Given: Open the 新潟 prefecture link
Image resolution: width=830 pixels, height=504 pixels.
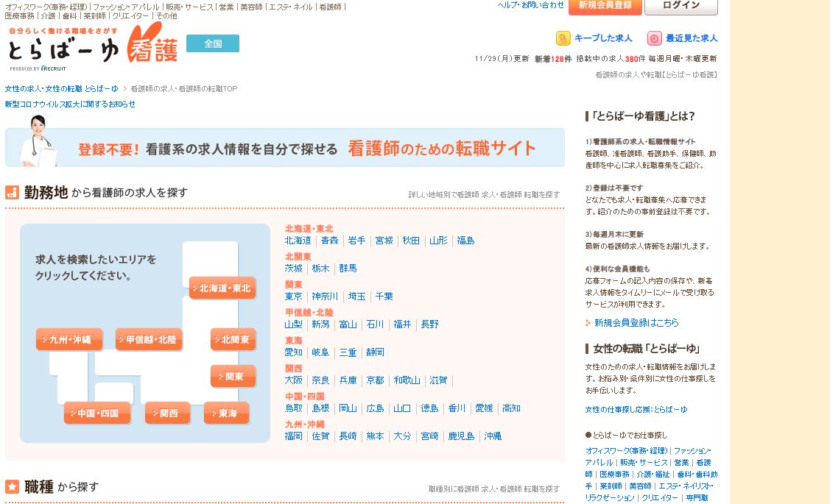Looking at the screenshot, I should (321, 324).
